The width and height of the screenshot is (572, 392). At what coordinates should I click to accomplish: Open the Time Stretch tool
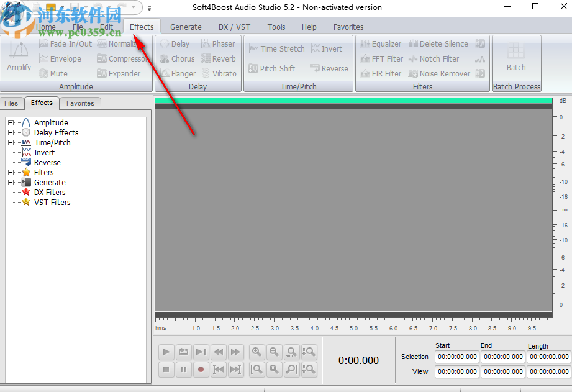click(276, 49)
